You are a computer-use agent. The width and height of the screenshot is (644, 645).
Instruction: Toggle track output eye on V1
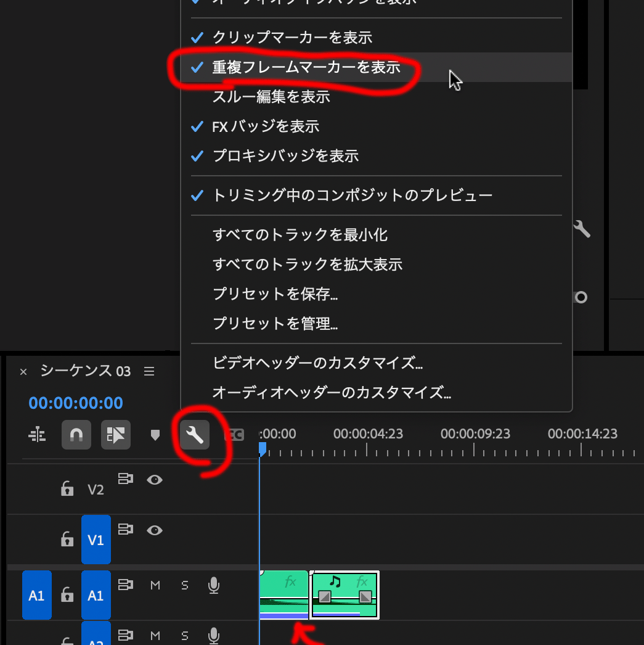click(155, 530)
